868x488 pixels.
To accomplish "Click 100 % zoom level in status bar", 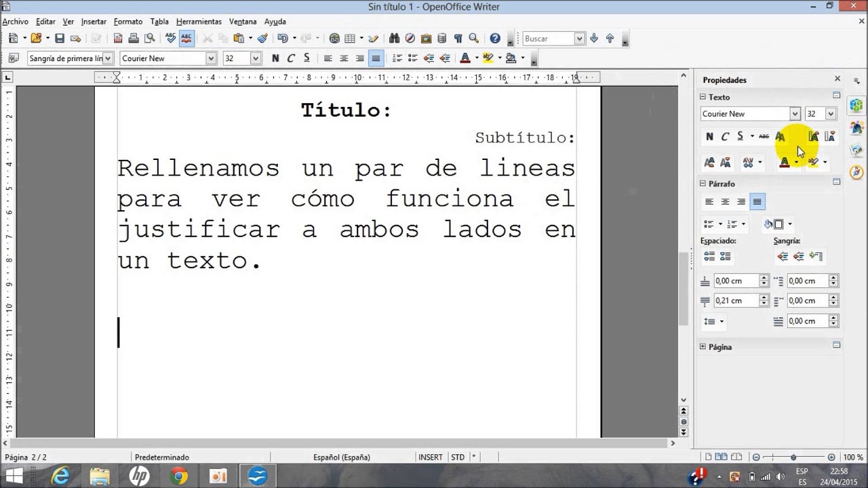I will [852, 457].
